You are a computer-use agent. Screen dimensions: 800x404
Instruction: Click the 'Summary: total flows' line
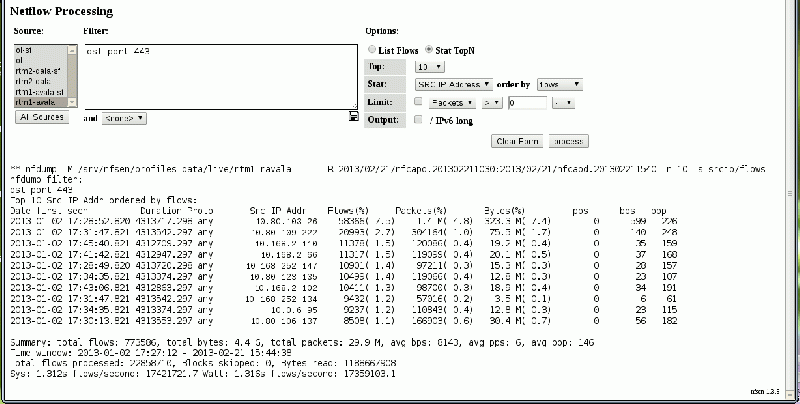click(x=302, y=343)
